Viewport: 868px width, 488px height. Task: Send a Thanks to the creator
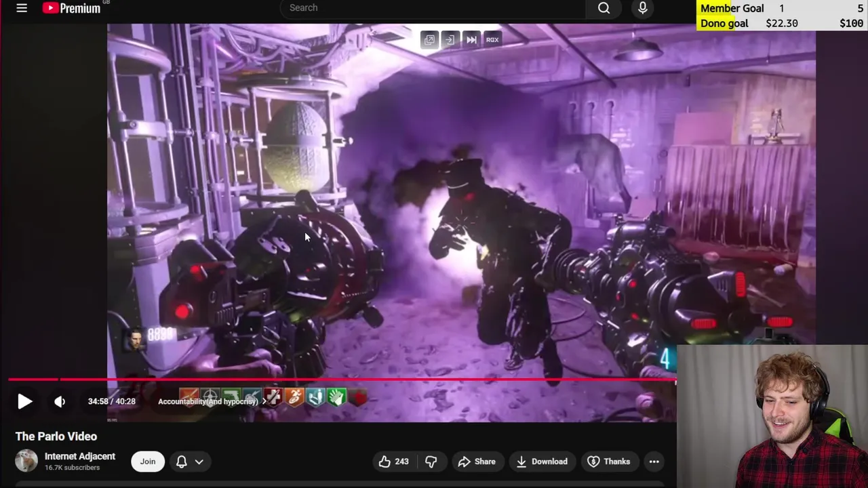(609, 462)
